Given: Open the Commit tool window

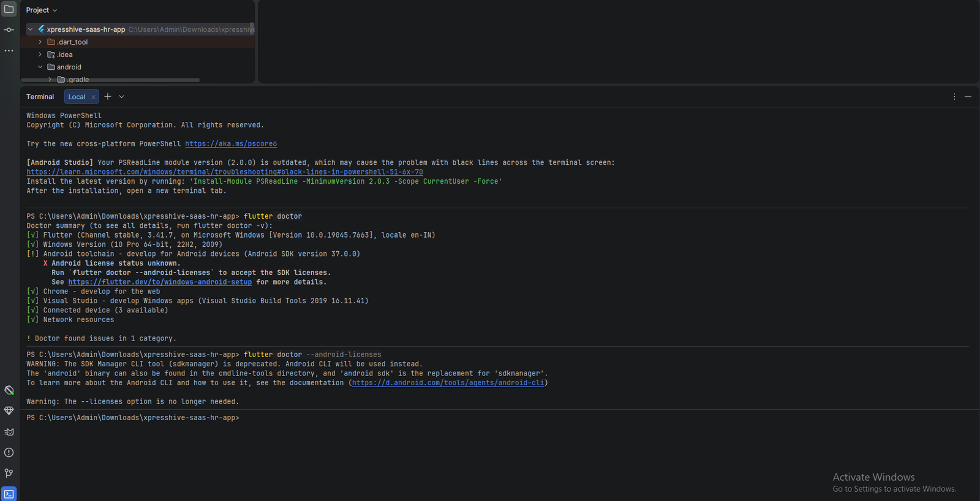Looking at the screenshot, I should click(9, 30).
